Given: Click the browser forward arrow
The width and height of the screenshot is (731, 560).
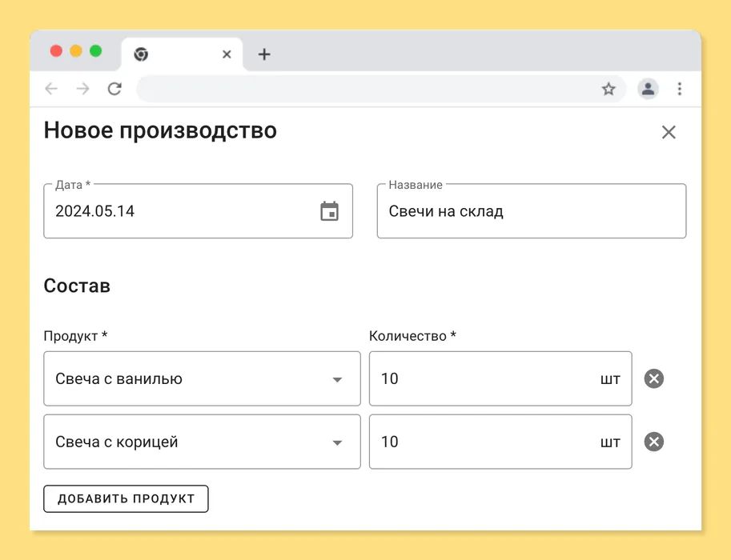Looking at the screenshot, I should 83,89.
